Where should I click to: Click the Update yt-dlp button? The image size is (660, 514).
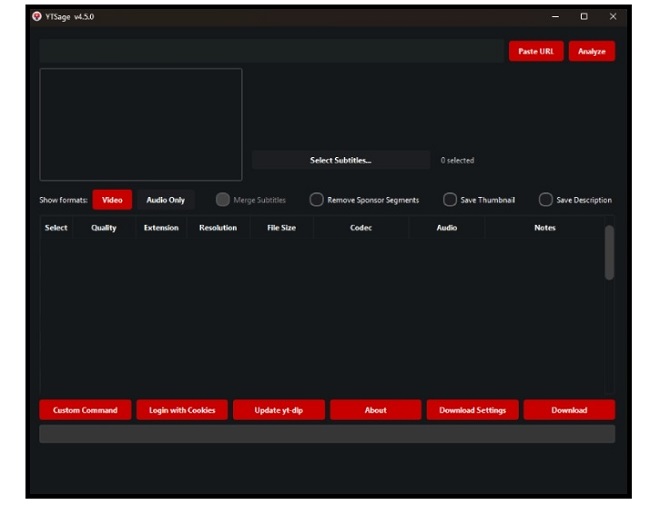pyautogui.click(x=278, y=410)
